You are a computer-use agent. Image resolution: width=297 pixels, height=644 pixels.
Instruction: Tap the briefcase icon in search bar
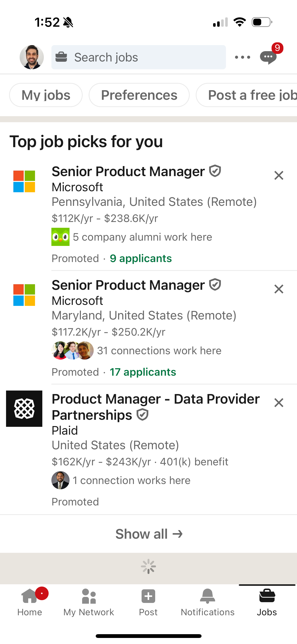[x=62, y=57]
